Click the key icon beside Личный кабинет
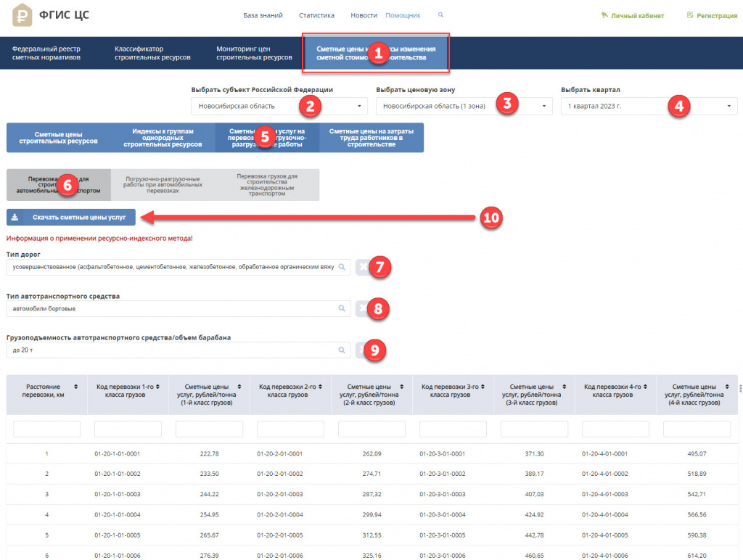This screenshot has width=743, height=560. point(604,15)
